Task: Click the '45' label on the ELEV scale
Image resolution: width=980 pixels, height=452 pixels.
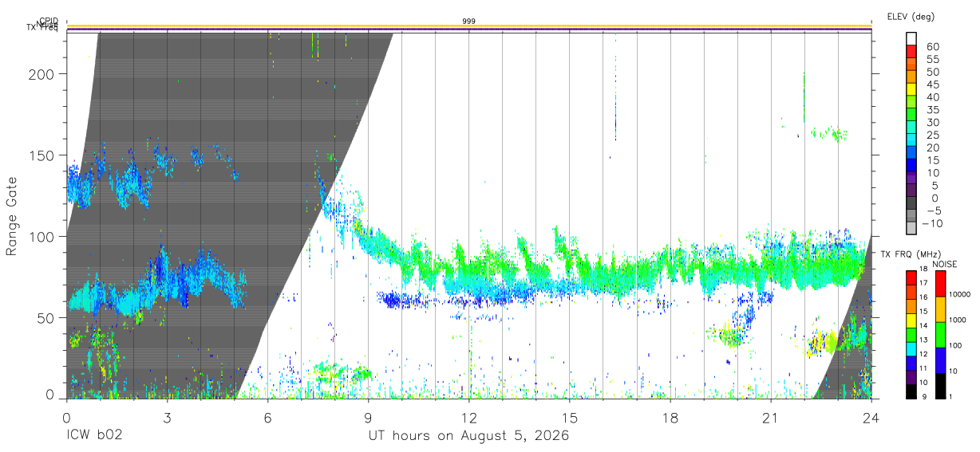Action: pos(932,84)
